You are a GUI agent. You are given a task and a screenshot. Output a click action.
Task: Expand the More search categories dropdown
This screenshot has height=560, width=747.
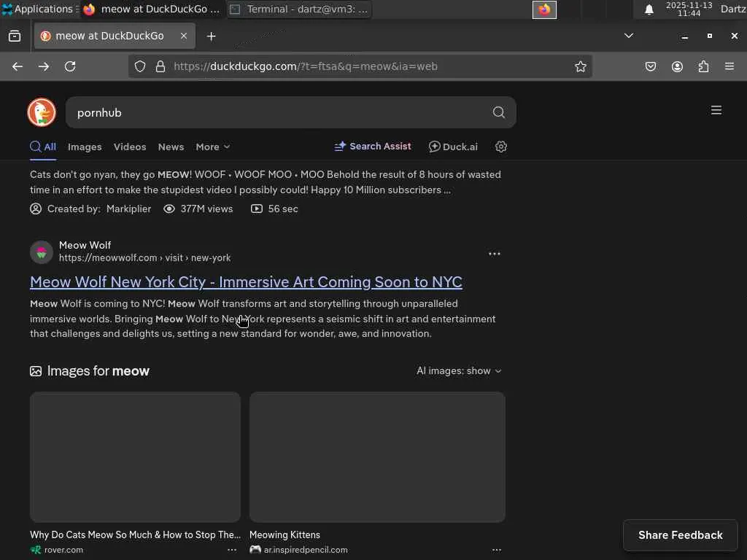[212, 147]
